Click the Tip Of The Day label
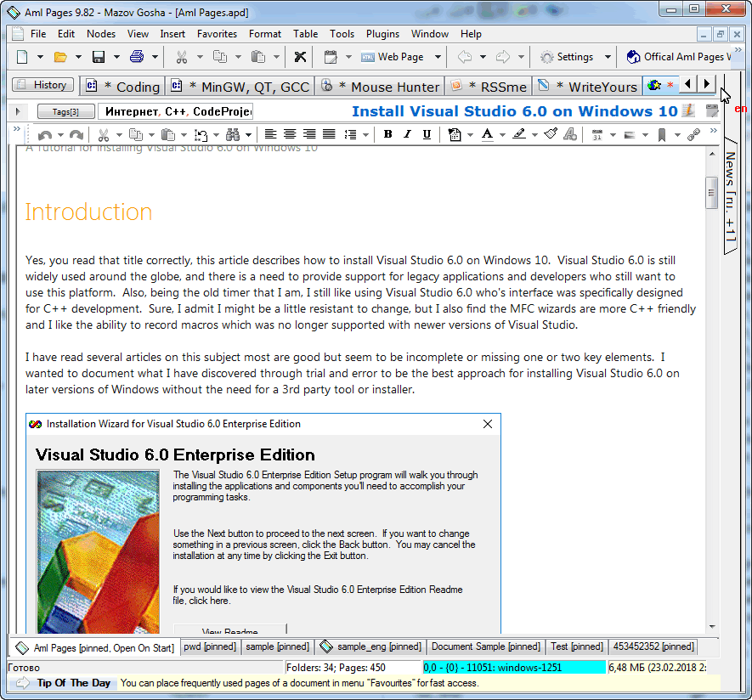The width and height of the screenshot is (752, 700). click(74, 683)
